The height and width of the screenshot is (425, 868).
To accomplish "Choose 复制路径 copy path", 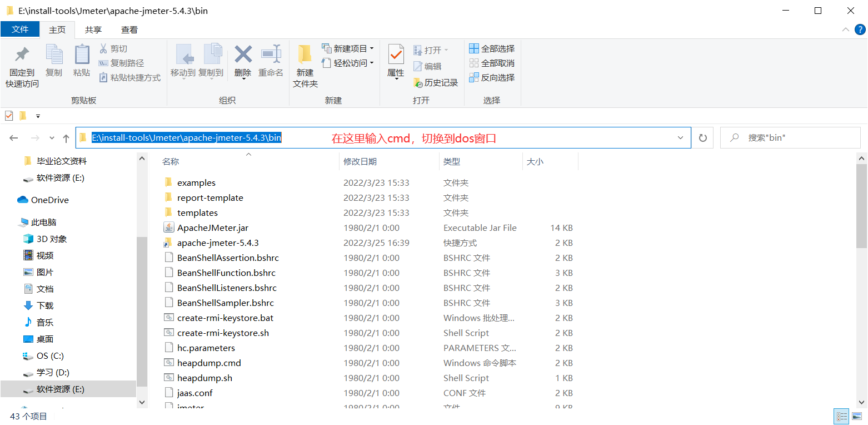I will [x=121, y=63].
